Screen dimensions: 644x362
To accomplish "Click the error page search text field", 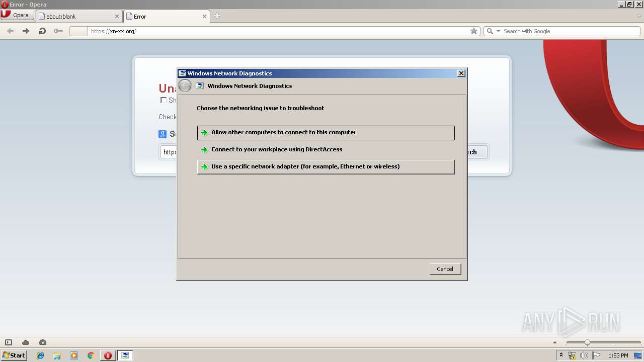I will pyautogui.click(x=169, y=152).
